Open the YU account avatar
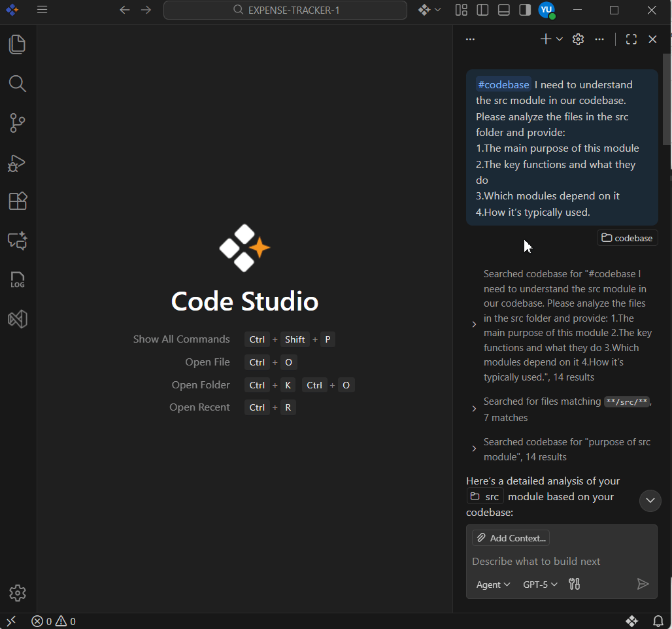Viewport: 672px width, 629px height. pos(546,10)
